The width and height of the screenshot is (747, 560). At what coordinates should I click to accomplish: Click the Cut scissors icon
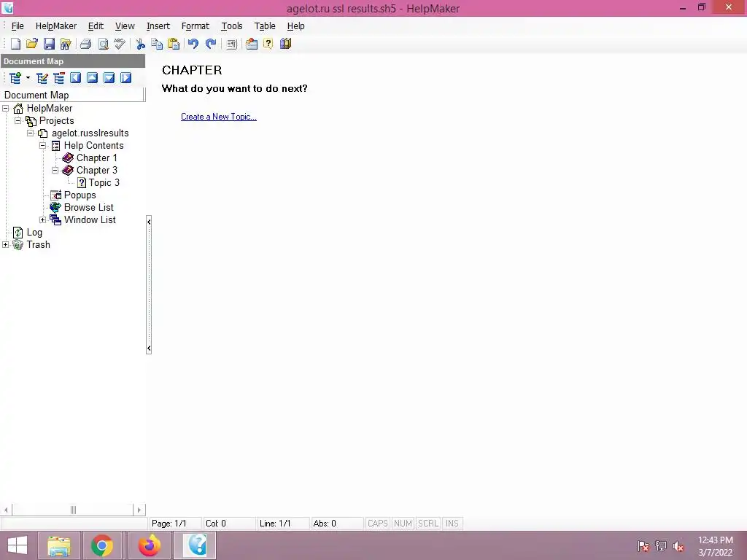pyautogui.click(x=140, y=44)
